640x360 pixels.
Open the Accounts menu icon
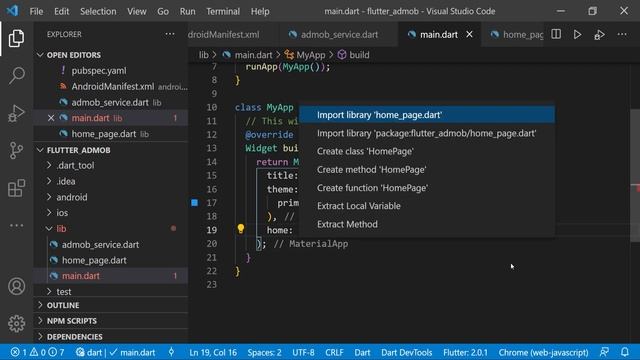16,286
